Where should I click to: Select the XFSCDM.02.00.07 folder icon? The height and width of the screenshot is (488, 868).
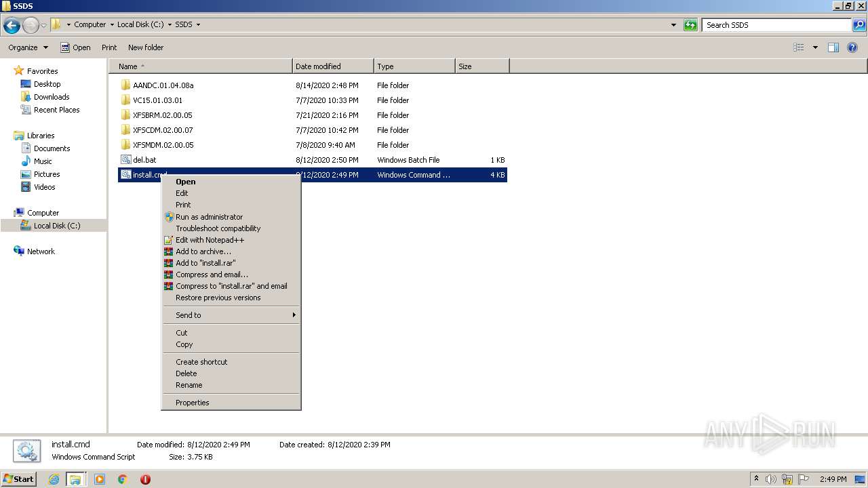click(x=125, y=130)
